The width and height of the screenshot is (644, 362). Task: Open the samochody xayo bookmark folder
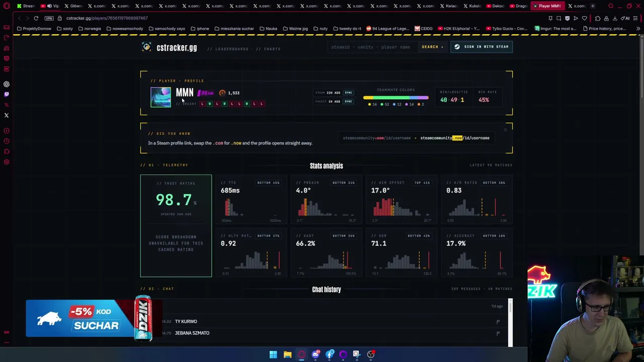tap(167, 29)
